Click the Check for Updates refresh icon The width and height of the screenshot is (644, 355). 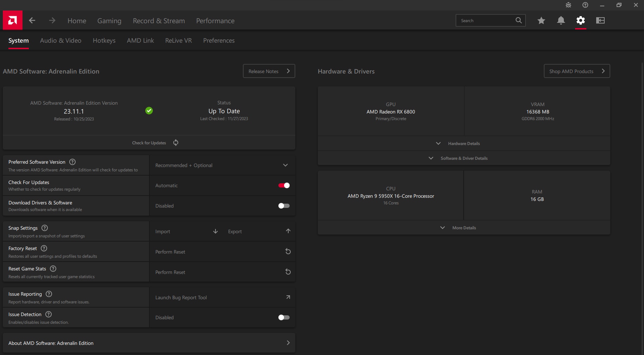coord(176,143)
